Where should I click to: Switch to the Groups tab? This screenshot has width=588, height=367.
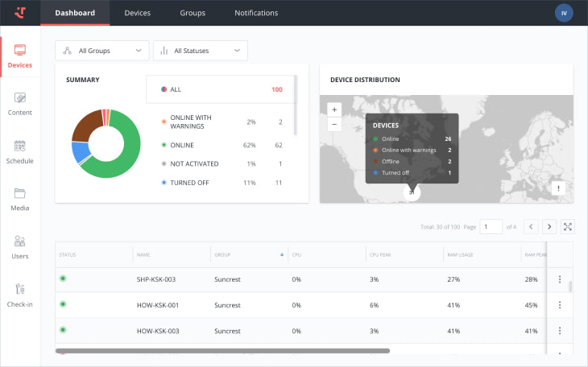(x=193, y=13)
